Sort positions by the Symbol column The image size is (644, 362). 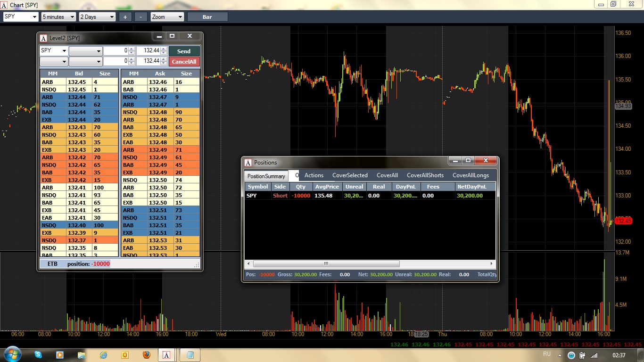tap(258, 187)
